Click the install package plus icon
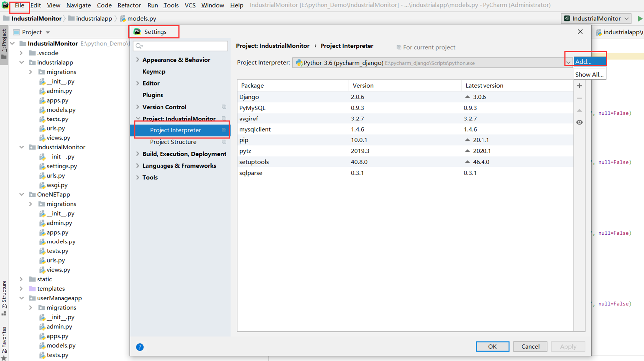 tap(579, 86)
